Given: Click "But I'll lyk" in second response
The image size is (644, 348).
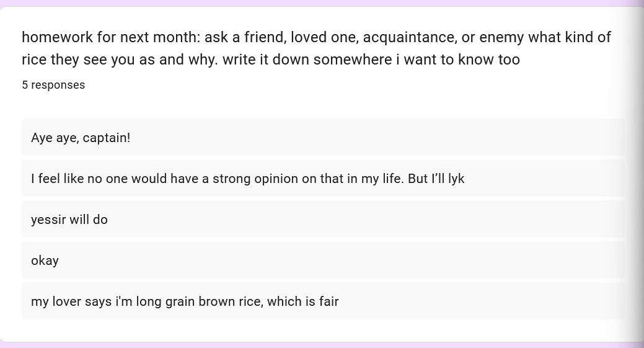Looking at the screenshot, I should (x=436, y=179).
